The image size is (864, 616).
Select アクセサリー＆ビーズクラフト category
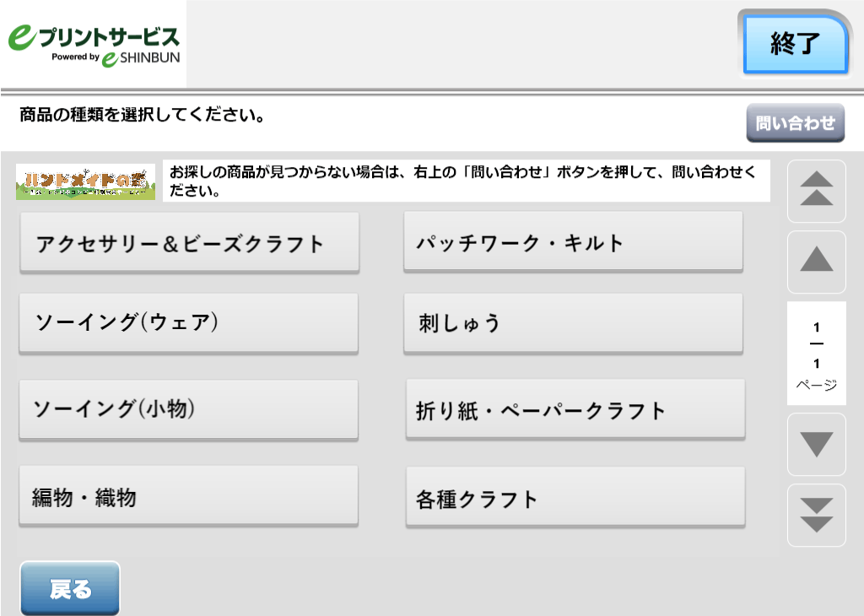[188, 242]
